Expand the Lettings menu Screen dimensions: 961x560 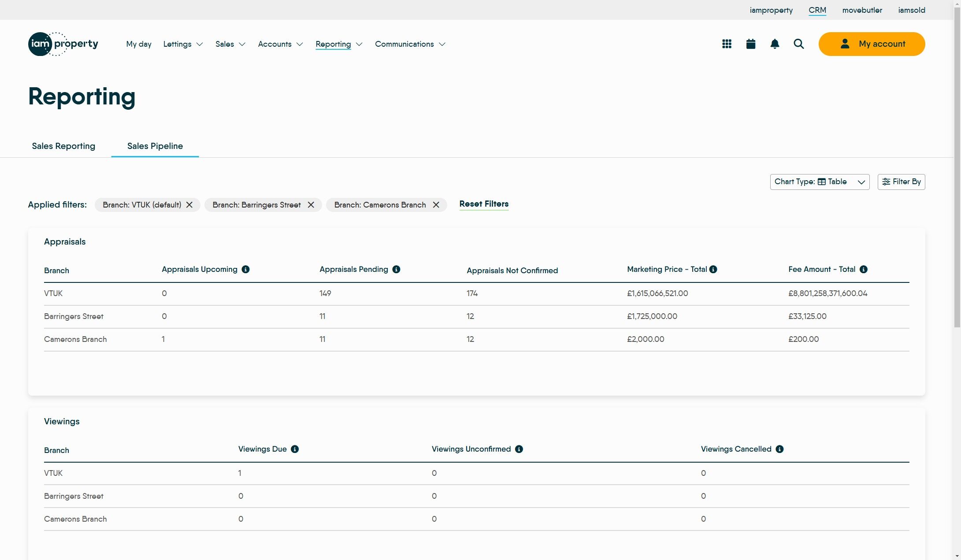pyautogui.click(x=183, y=44)
